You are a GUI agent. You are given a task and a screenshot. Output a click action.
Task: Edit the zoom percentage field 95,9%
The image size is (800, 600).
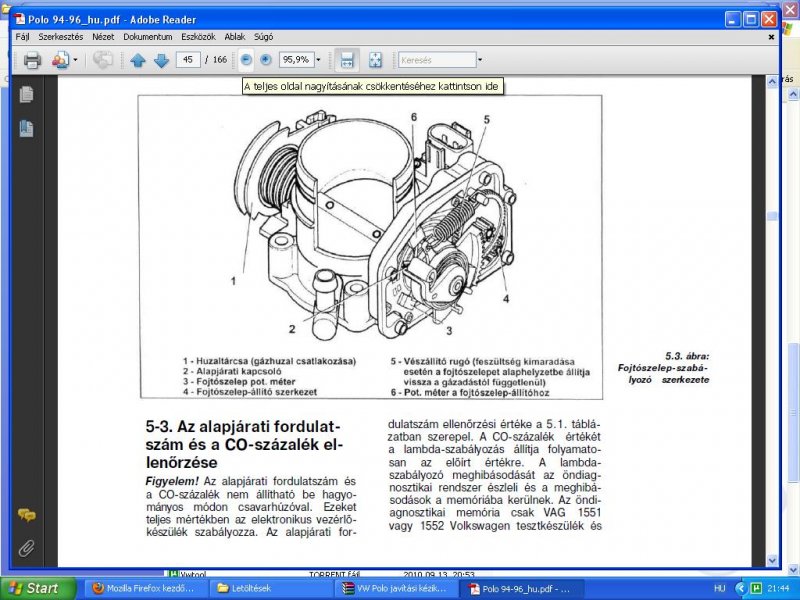pyautogui.click(x=296, y=60)
